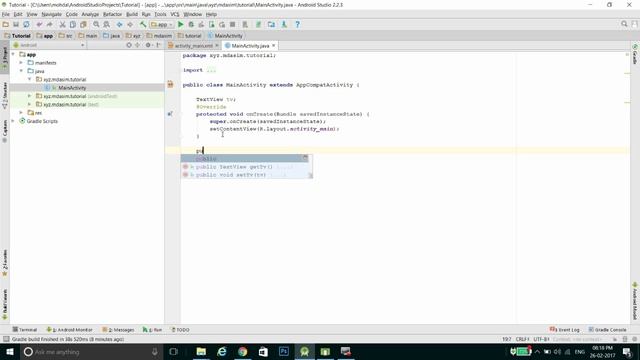Click the Redo arrow in toolbar

click(x=49, y=24)
